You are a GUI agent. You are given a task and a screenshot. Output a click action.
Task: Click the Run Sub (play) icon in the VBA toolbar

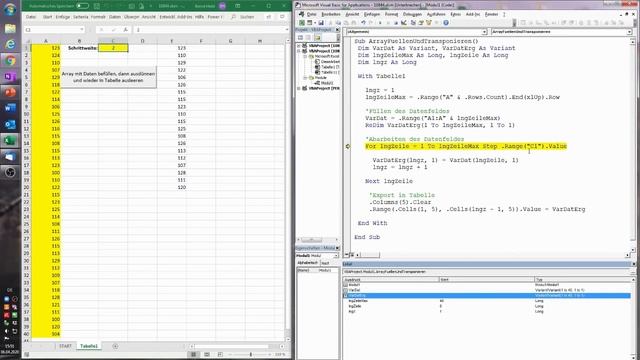(x=380, y=23)
